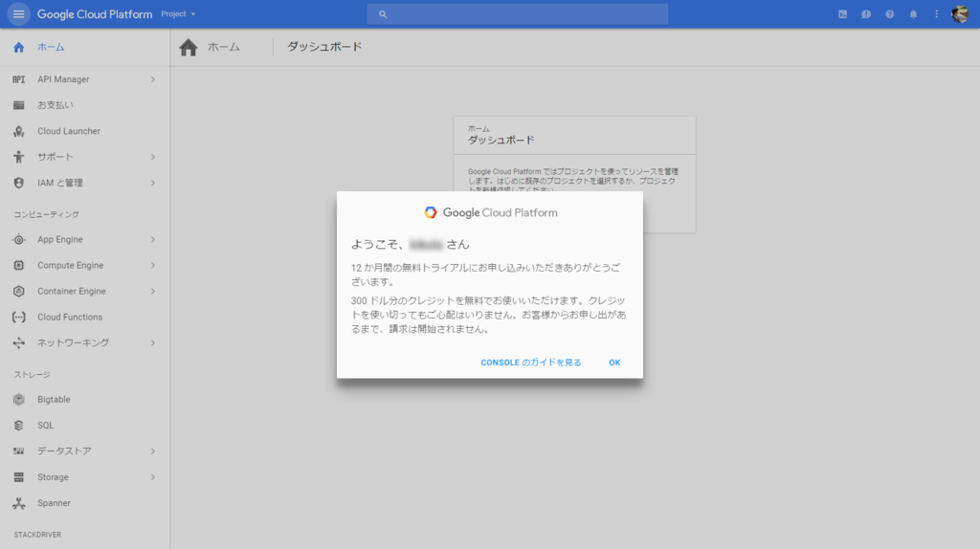Click the Google Cloud Platform dialog logo
Viewport: 980px width, 549px height.
click(x=490, y=212)
